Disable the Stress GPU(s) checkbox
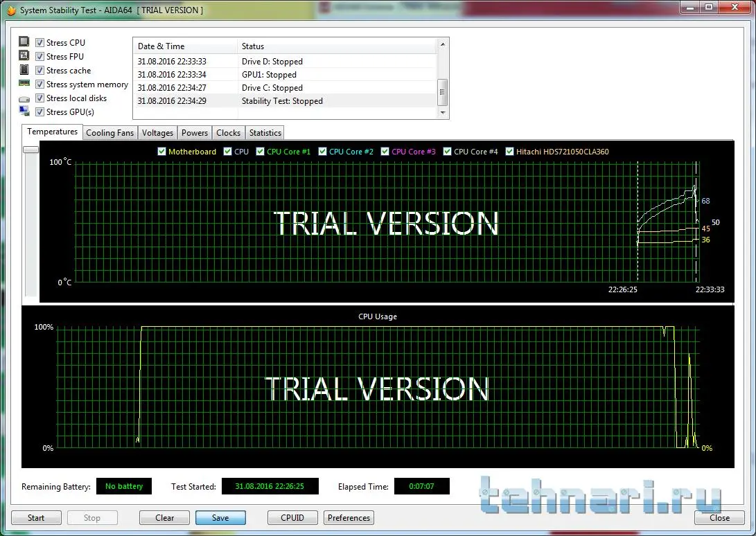 (x=40, y=112)
